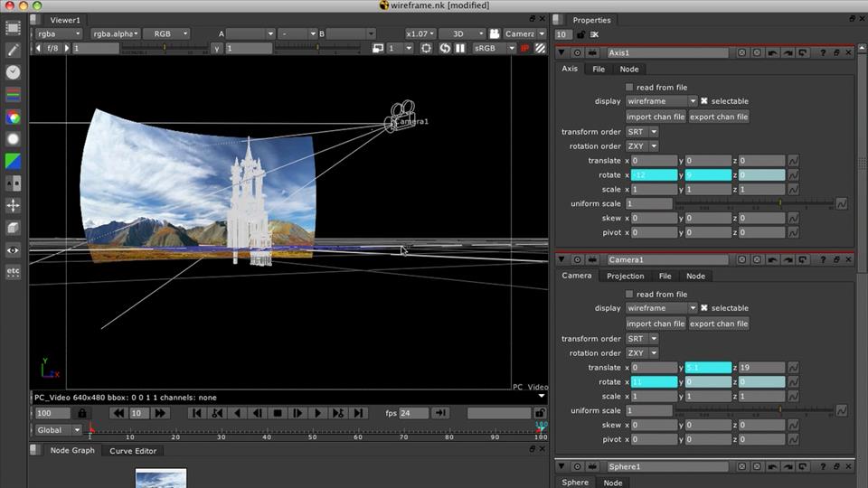Open the Views nodes eye icon
Image resolution: width=868 pixels, height=488 pixels.
[13, 250]
